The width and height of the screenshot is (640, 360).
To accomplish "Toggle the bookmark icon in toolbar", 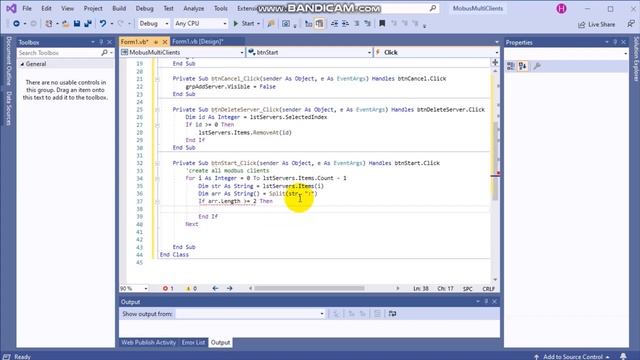I will tap(382, 24).
